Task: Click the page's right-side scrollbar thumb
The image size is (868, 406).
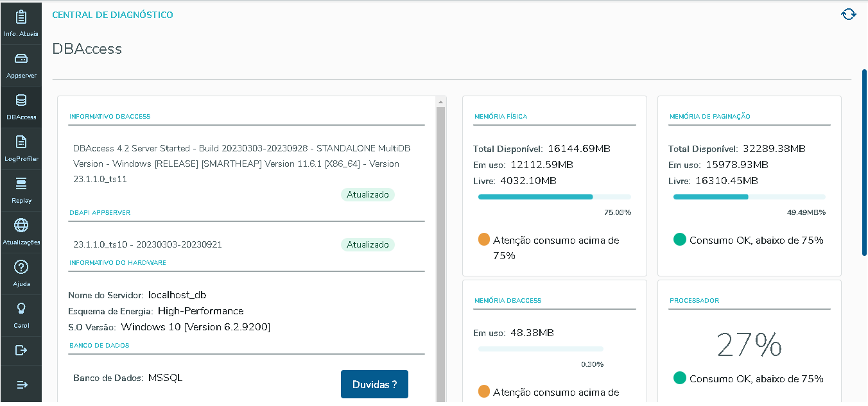Action: coord(865,164)
